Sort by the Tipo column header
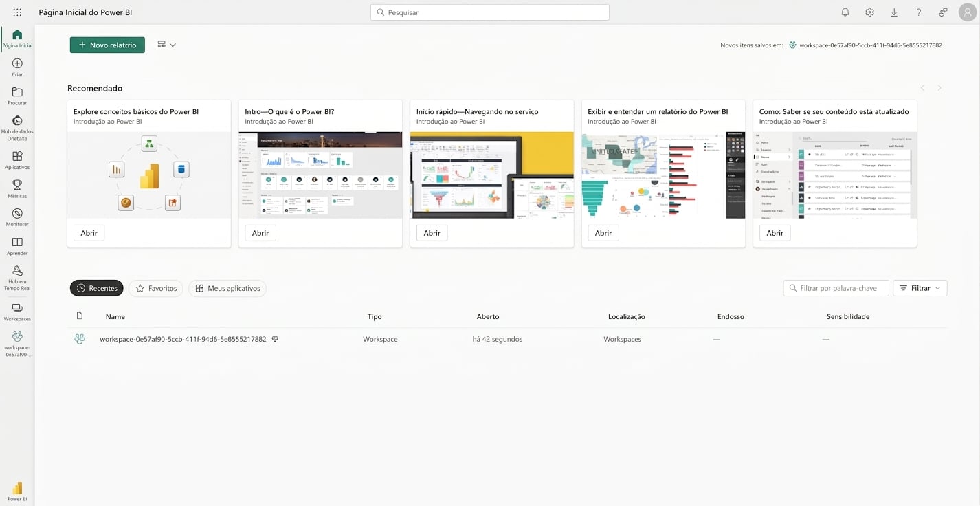The width and height of the screenshot is (980, 506). point(375,316)
